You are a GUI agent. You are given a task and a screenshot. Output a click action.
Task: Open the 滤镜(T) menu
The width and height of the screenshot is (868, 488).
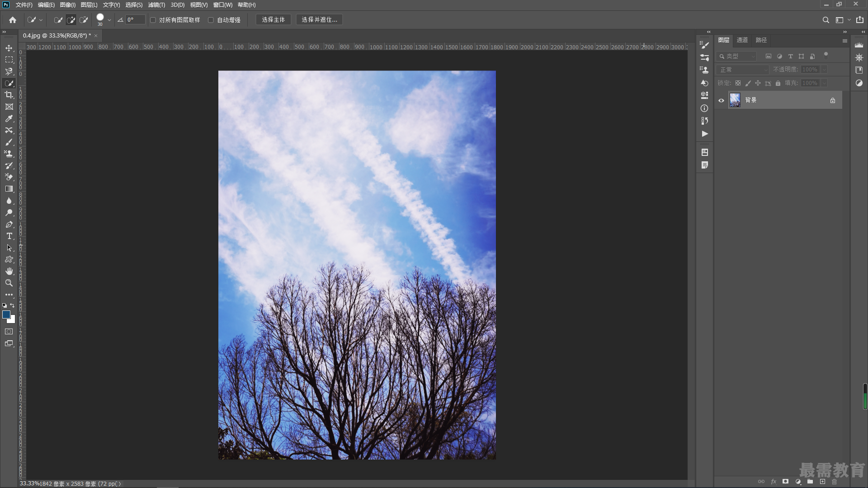tap(156, 5)
